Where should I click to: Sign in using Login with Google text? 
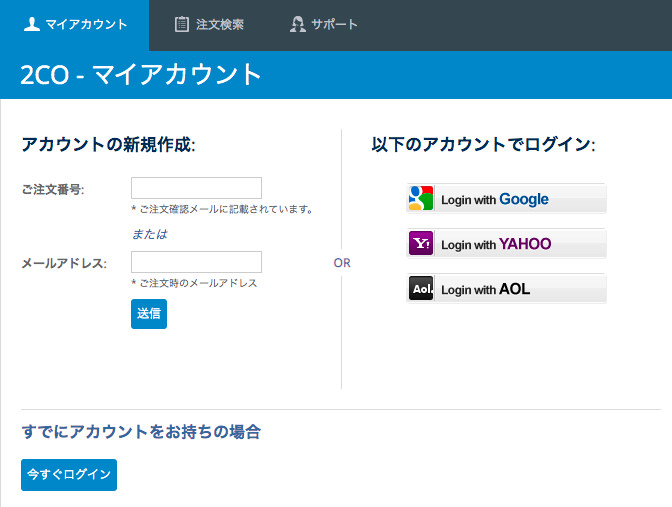(x=495, y=200)
